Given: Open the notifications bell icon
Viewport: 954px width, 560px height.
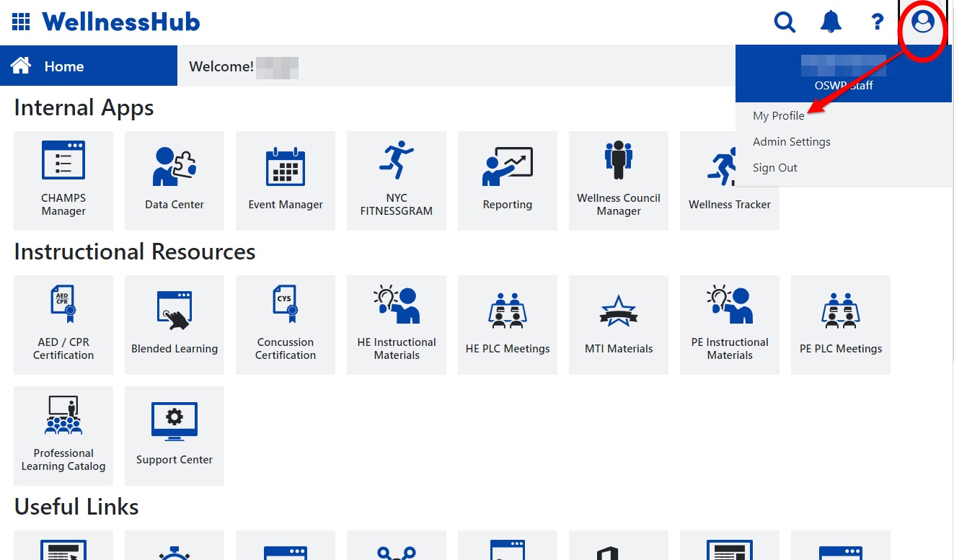Looking at the screenshot, I should tap(831, 22).
